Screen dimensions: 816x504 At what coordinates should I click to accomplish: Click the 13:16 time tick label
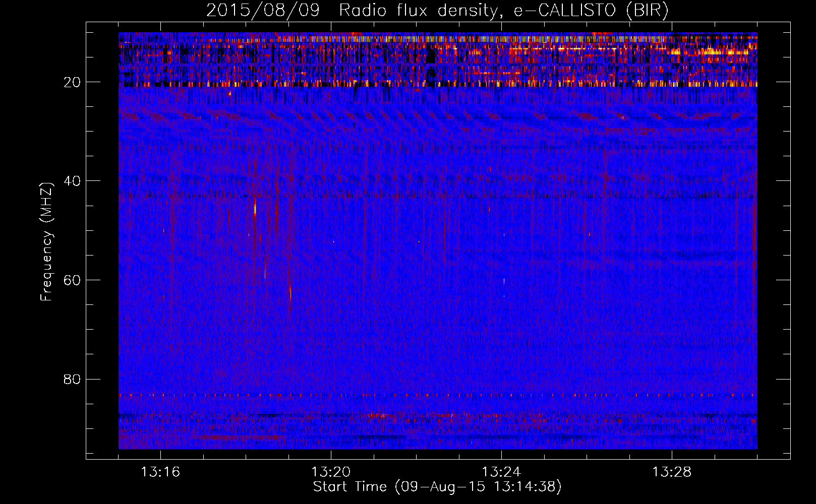pos(160,472)
